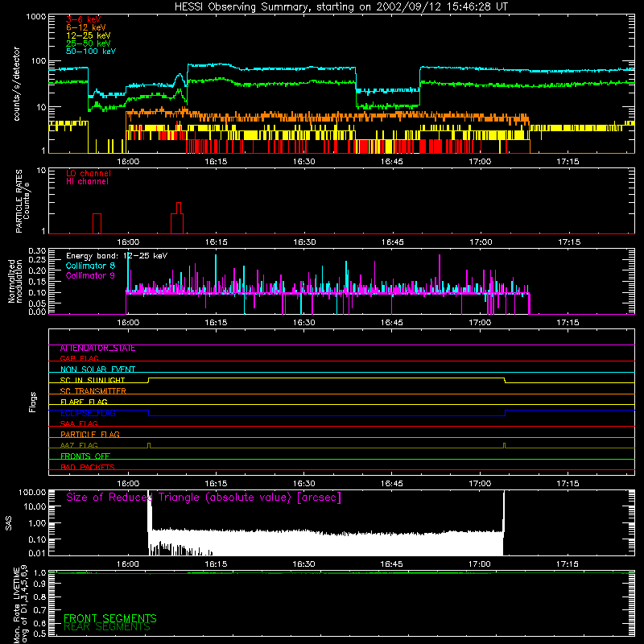Click the BAD_PACKETS flag label
Image resolution: width=644 pixels, height=644 pixels.
(x=88, y=467)
